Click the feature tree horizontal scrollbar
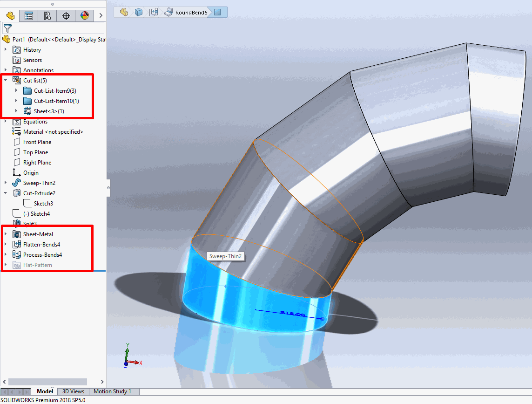 pos(44,382)
